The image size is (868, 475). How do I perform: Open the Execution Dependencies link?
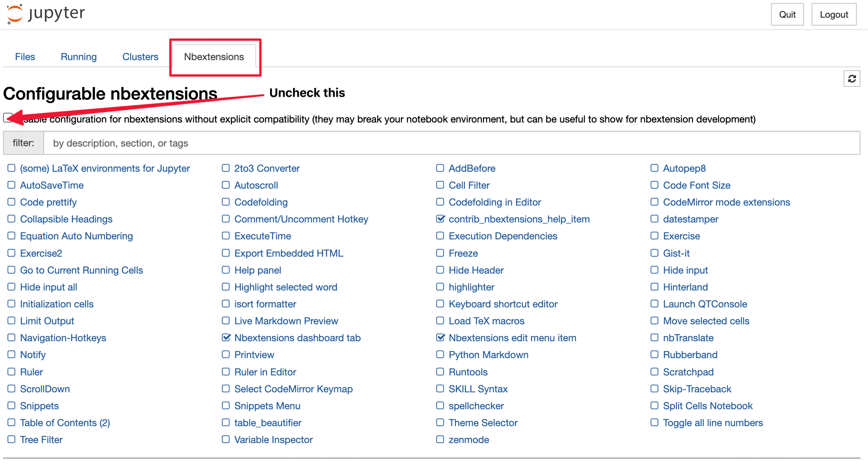point(503,236)
